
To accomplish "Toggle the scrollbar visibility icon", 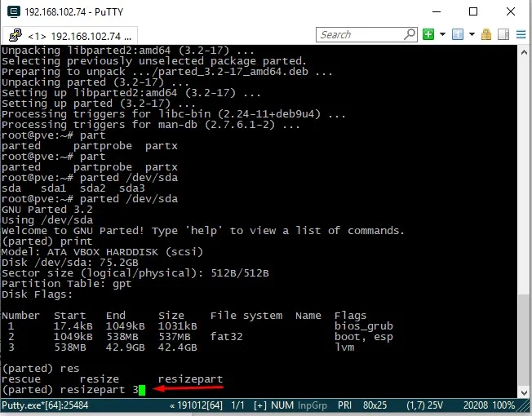I will point(503,34).
